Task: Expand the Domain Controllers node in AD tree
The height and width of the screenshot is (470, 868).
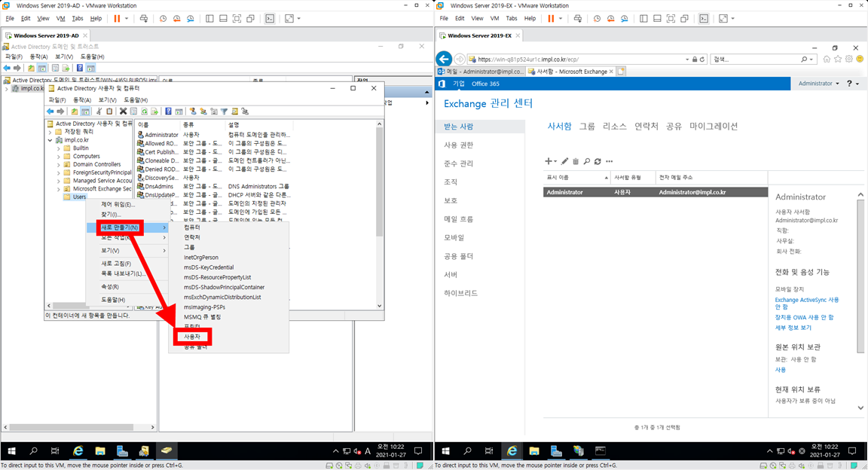Action: tap(59, 164)
